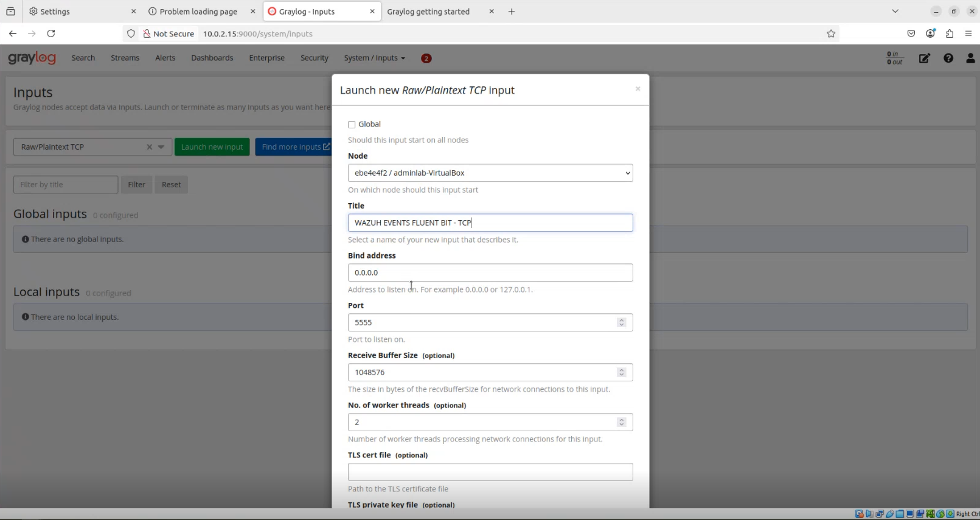Click the Graylog logo
The width and height of the screenshot is (980, 520).
pyautogui.click(x=32, y=58)
